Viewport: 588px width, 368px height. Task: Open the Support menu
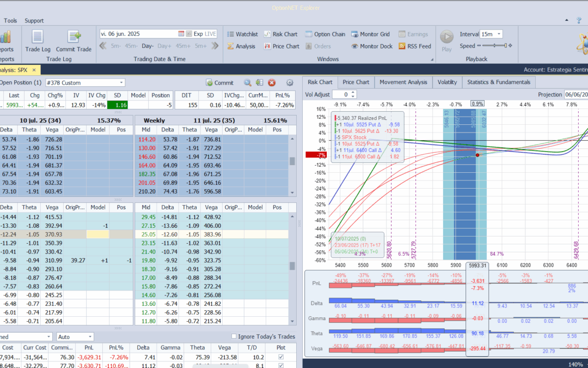34,21
